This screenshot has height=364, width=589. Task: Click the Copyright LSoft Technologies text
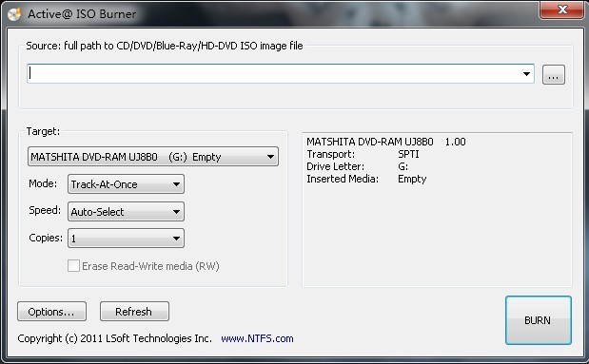click(x=115, y=338)
